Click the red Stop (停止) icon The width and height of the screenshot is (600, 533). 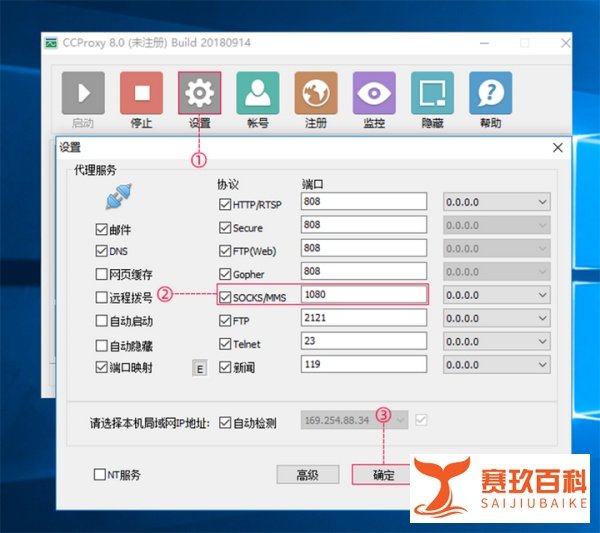[142, 93]
